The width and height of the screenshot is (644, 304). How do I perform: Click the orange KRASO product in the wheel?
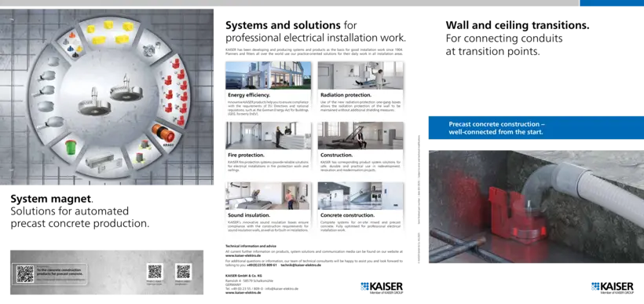[x=163, y=135]
